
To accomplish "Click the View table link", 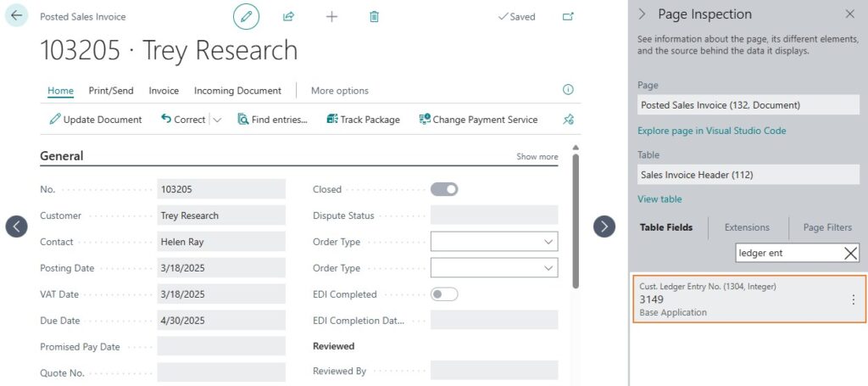I will pyautogui.click(x=659, y=199).
